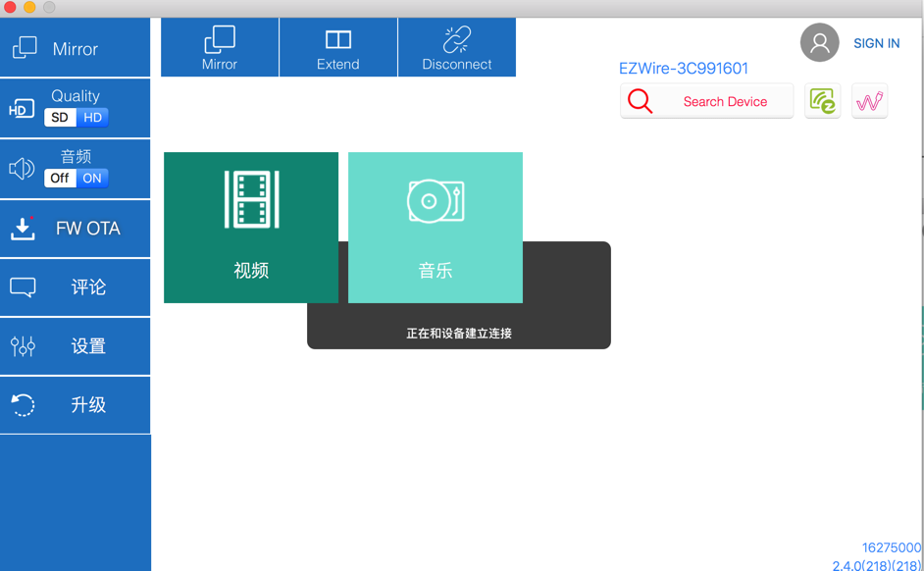Open the 评论 comments sidebar item
The width and height of the screenshot is (924, 571).
tap(75, 287)
